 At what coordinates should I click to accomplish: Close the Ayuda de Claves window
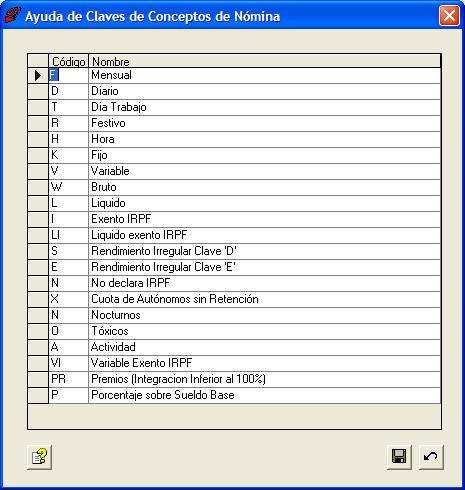[449, 16]
